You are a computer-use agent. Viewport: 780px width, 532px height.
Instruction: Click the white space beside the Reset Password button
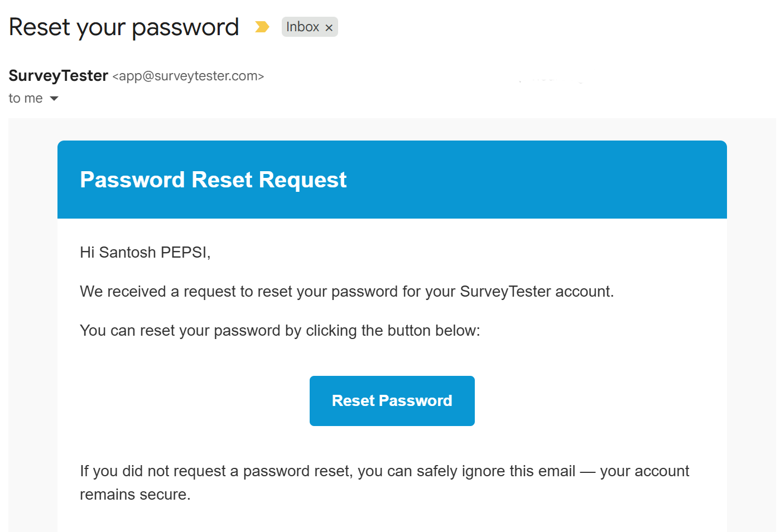(x=586, y=401)
